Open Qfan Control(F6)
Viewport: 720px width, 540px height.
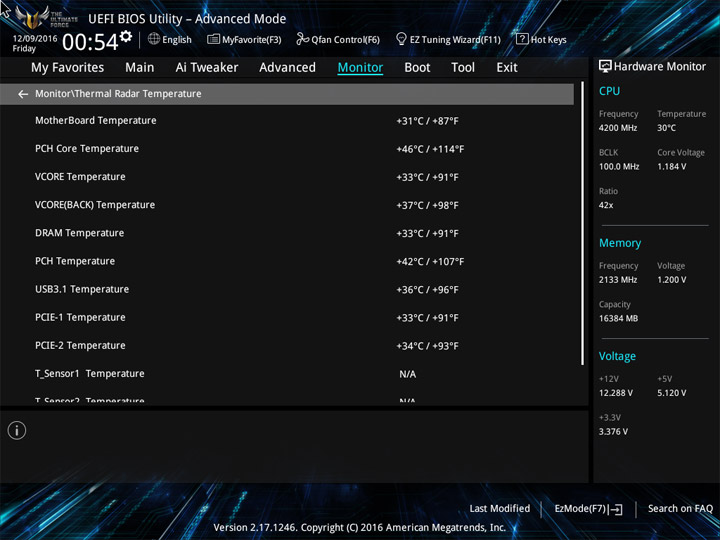[338, 39]
